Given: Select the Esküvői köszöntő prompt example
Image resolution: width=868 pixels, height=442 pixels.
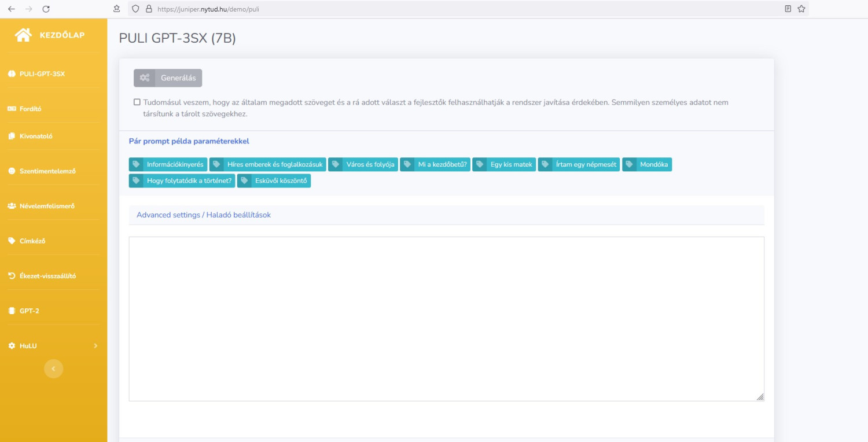Looking at the screenshot, I should click(274, 181).
